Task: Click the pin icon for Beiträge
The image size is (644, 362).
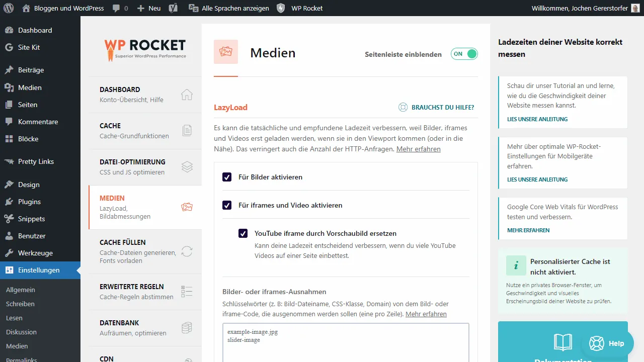Action: [x=9, y=70]
